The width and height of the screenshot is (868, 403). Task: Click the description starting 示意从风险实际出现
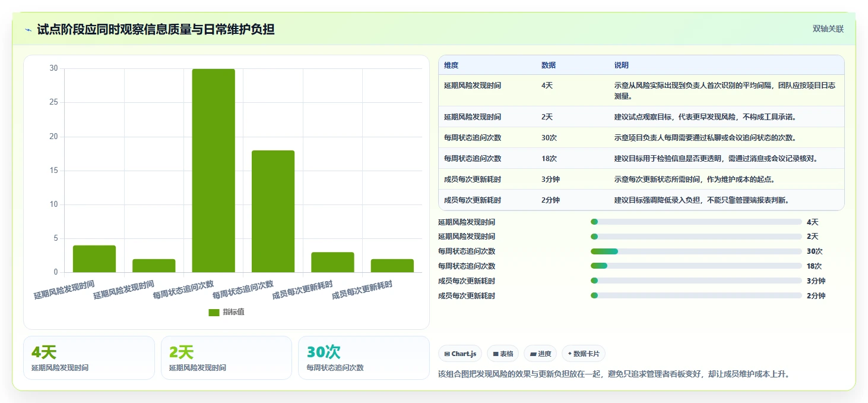725,91
